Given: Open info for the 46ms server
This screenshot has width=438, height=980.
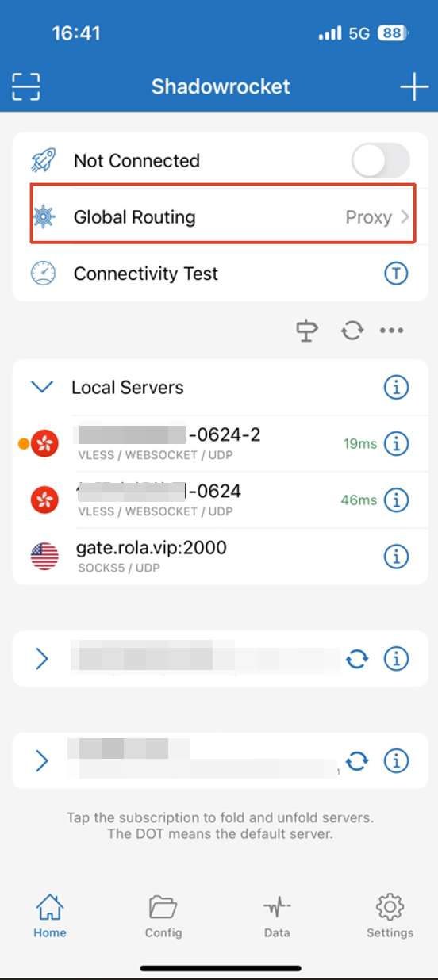Looking at the screenshot, I should (396, 500).
